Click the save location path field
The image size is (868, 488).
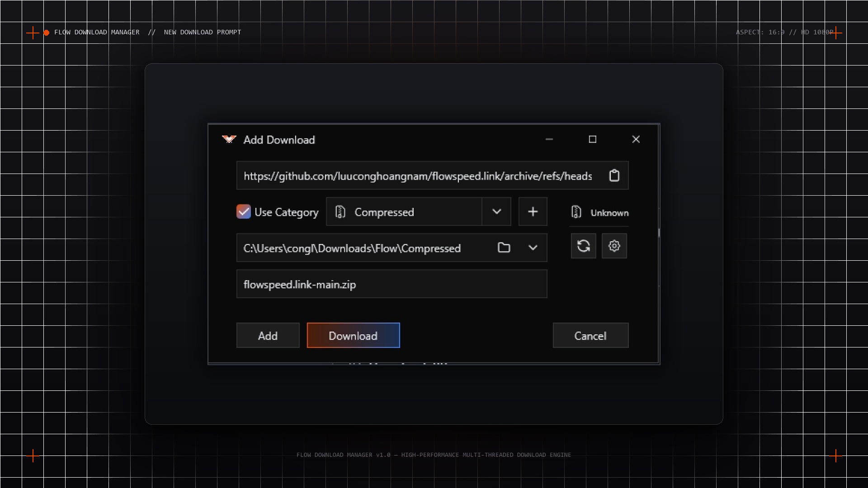[x=392, y=248]
